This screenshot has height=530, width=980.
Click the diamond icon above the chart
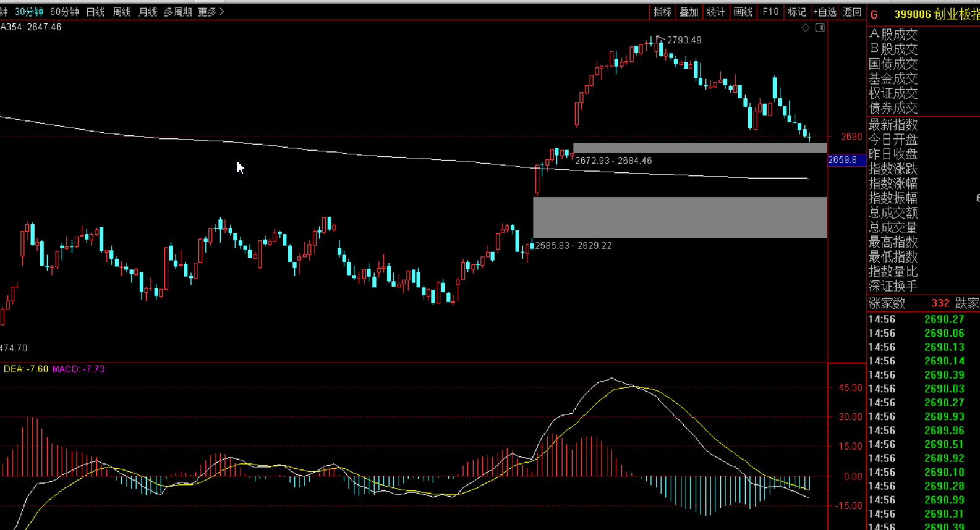[x=805, y=28]
